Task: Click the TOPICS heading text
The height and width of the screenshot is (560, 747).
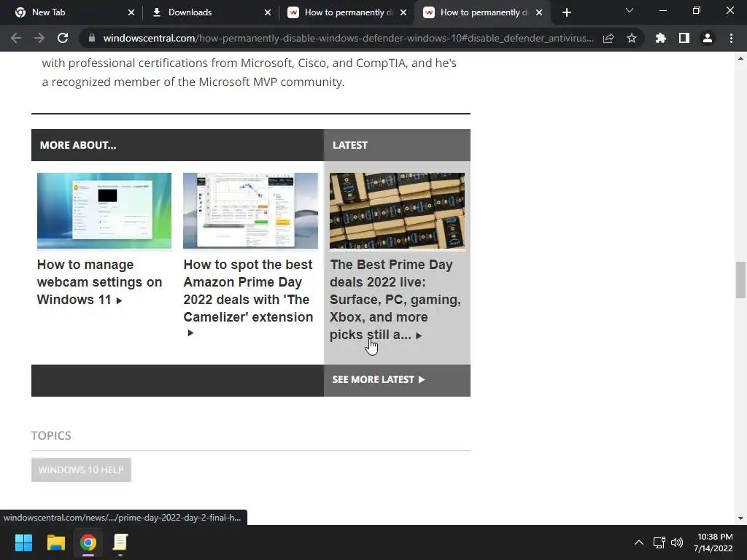Action: tap(51, 435)
